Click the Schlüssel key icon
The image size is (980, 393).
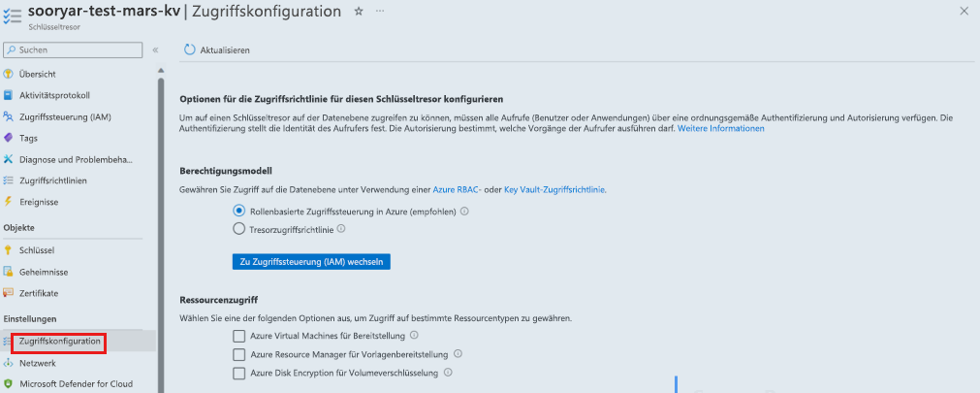[8, 250]
